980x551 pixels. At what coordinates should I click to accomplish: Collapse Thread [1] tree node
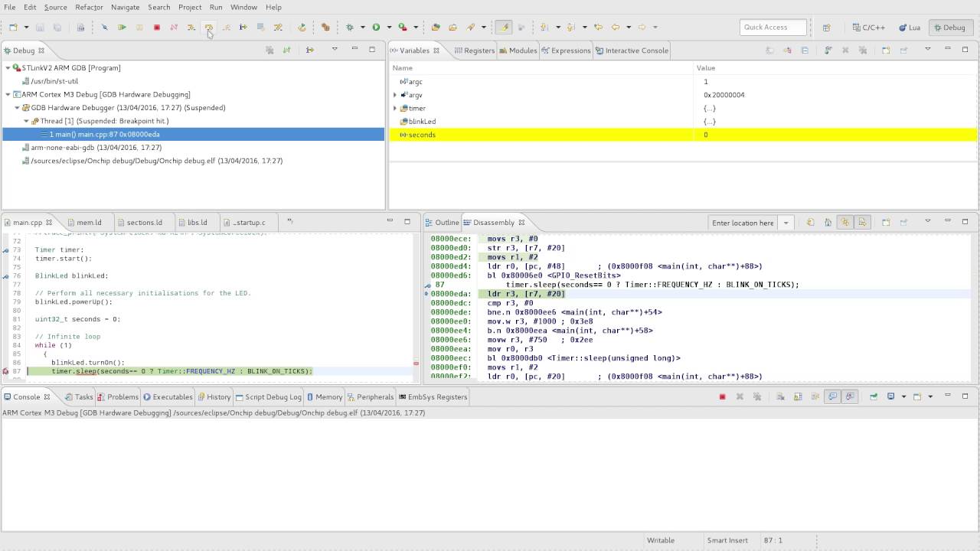pyautogui.click(x=26, y=121)
